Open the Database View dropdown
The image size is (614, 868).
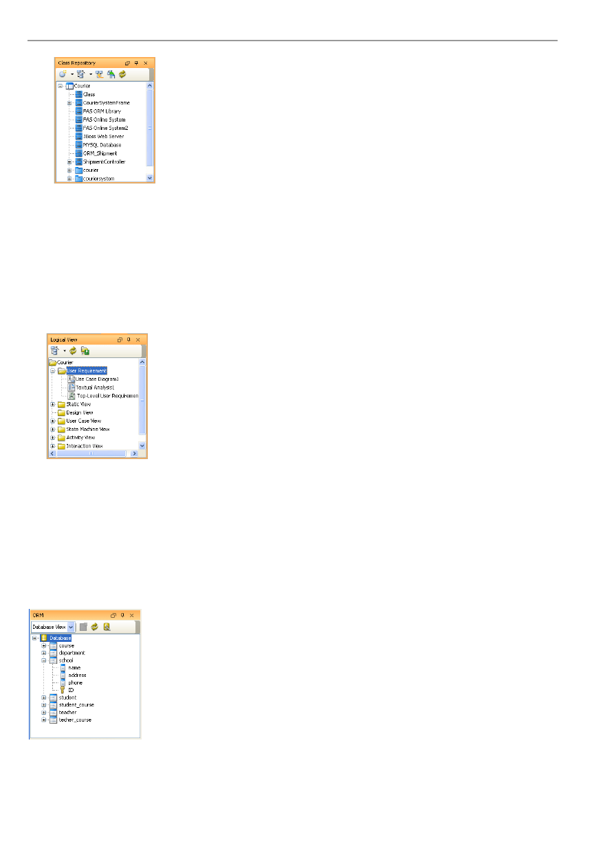(x=71, y=627)
